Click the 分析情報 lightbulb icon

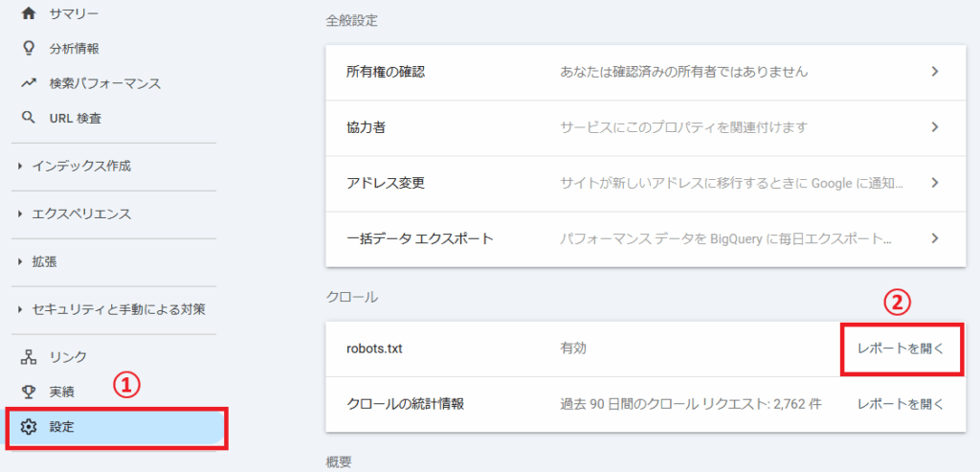coord(29,48)
